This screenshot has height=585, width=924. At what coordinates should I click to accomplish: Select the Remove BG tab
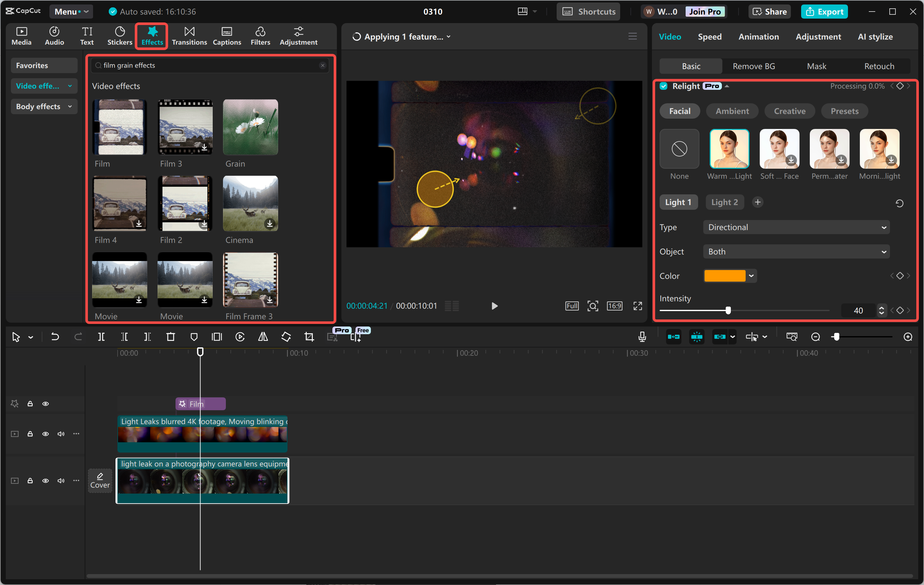[754, 66]
